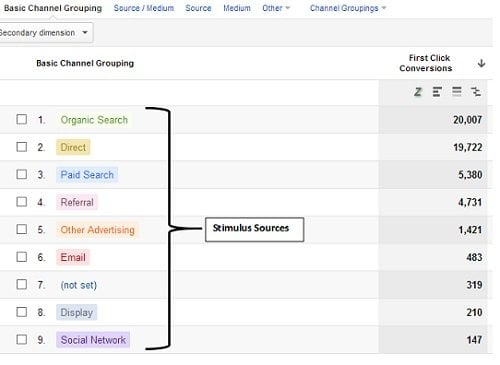Select the Email row checkbox
The height and width of the screenshot is (365, 500).
(22, 257)
